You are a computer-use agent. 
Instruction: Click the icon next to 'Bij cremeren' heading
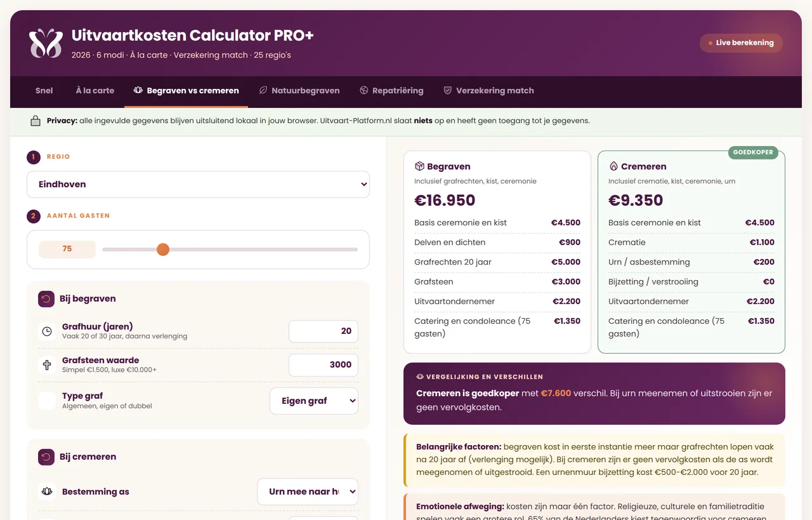tap(46, 457)
